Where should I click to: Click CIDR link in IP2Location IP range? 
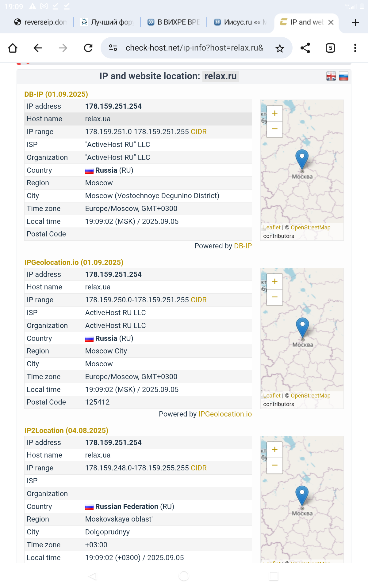(199, 468)
